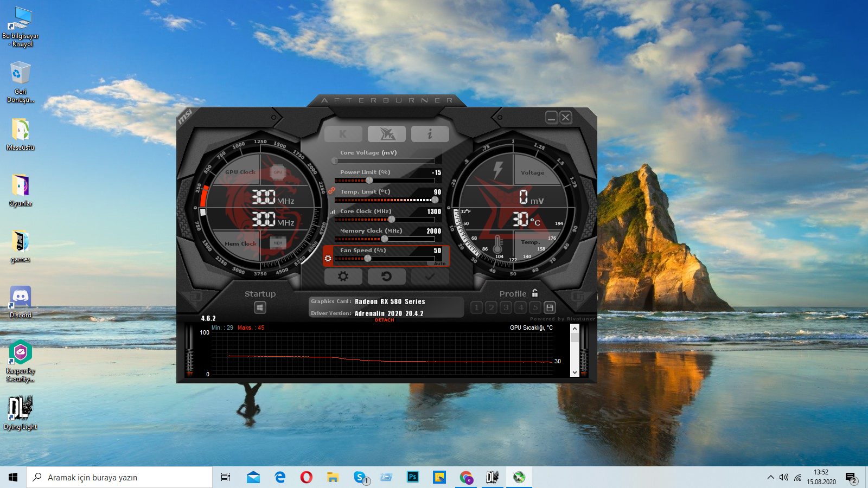Minimize the Afterburner window

(x=551, y=117)
